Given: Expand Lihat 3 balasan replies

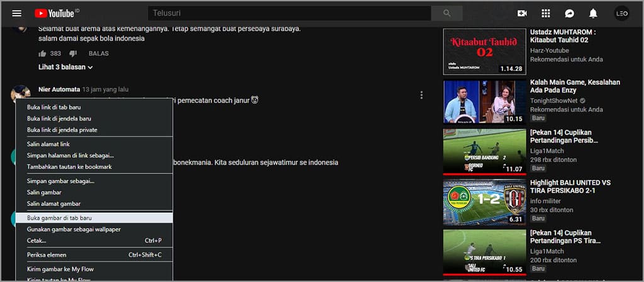Looking at the screenshot, I should click(x=65, y=67).
